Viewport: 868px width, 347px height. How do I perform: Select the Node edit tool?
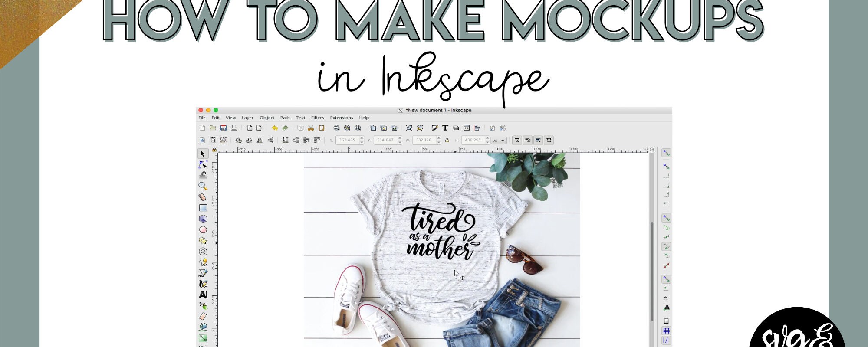203,164
